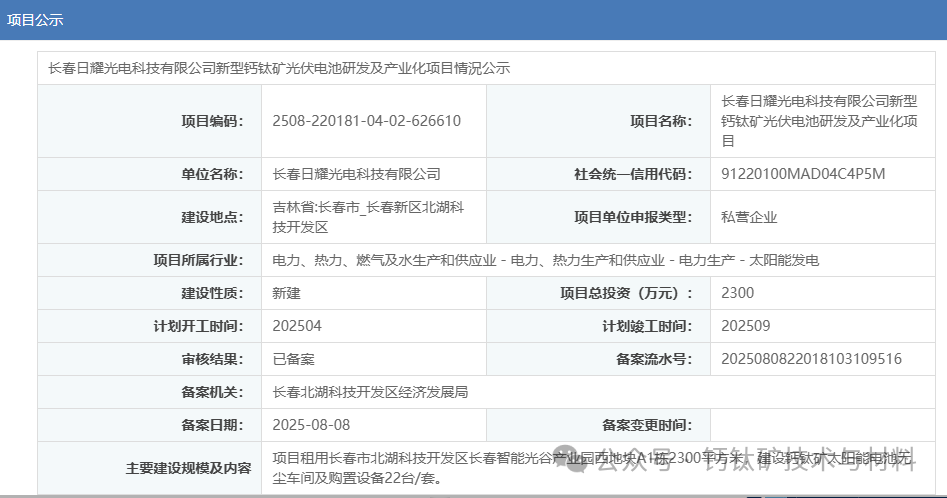Click filing serial number 2025080822018103109516
Image resolution: width=947 pixels, height=498 pixels.
(811, 359)
